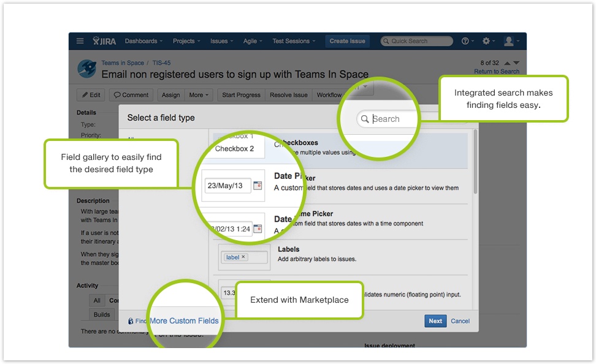Click the marketplace icon before Find More
The width and height of the screenshot is (596, 364).
131,321
